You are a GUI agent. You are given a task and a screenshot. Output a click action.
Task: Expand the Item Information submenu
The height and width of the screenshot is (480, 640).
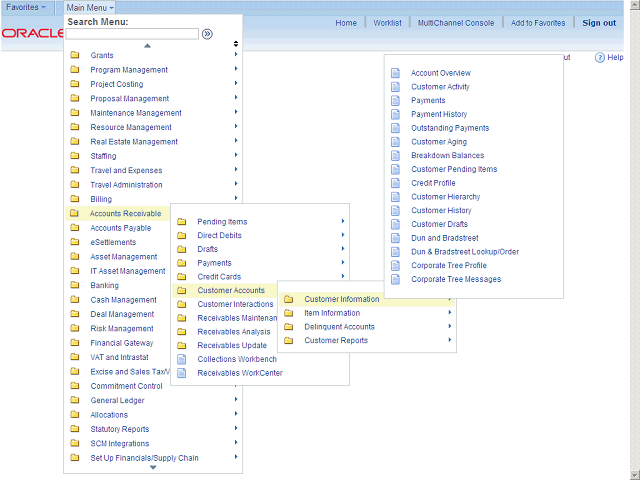tap(332, 313)
